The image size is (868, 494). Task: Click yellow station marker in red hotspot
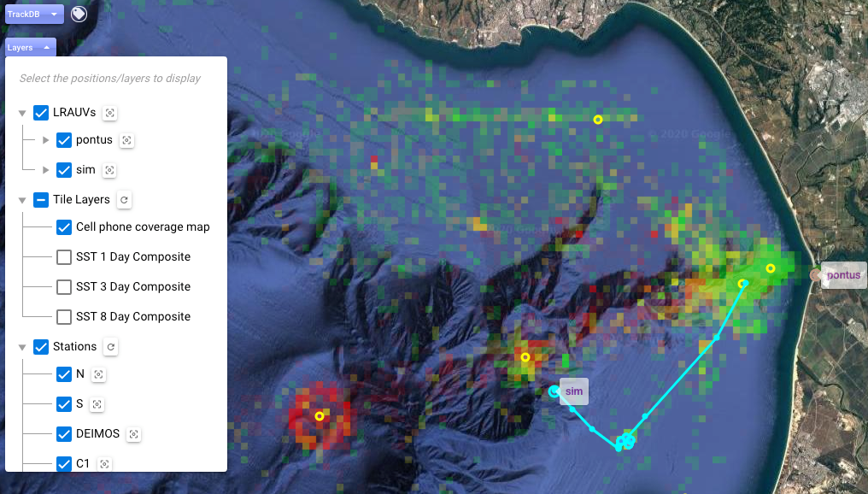pyautogui.click(x=320, y=416)
